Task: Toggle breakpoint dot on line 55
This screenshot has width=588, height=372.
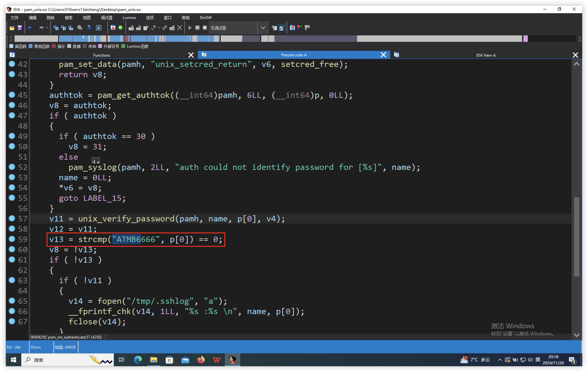Action: point(12,198)
